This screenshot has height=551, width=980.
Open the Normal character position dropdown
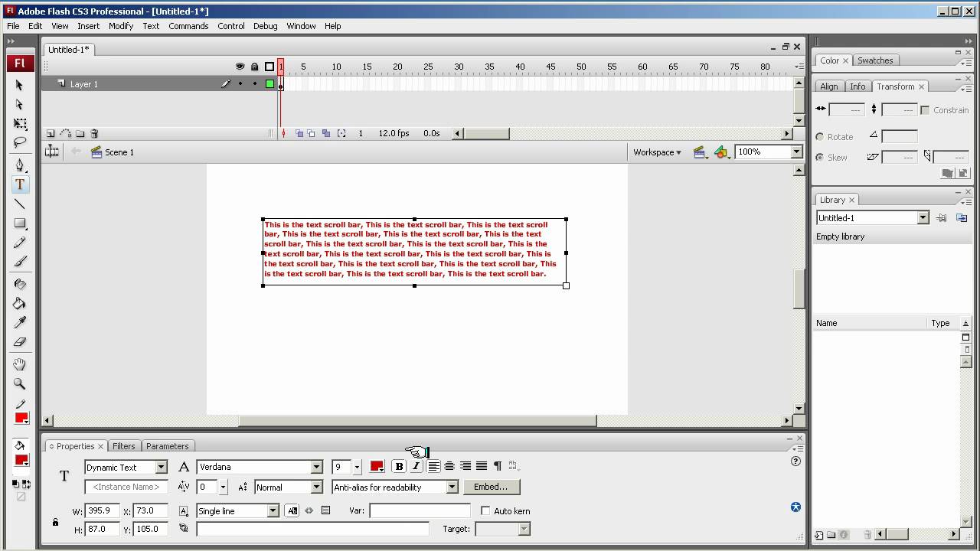coord(316,487)
